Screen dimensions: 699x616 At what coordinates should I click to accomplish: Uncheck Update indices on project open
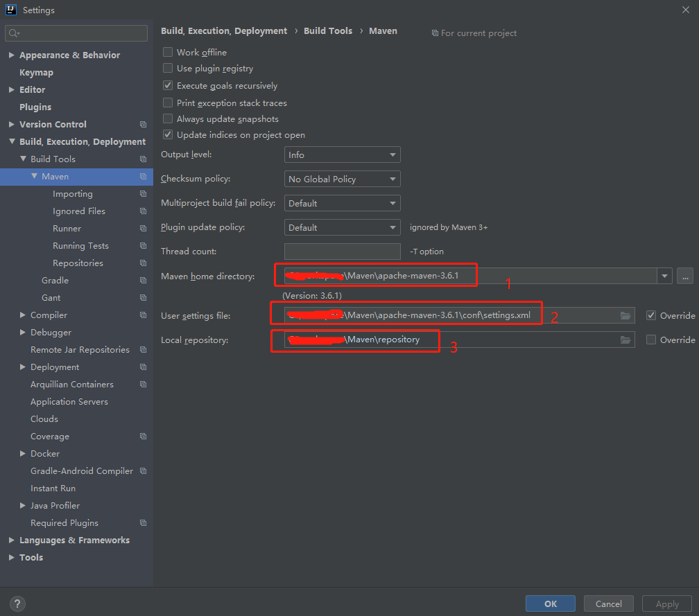click(x=168, y=134)
